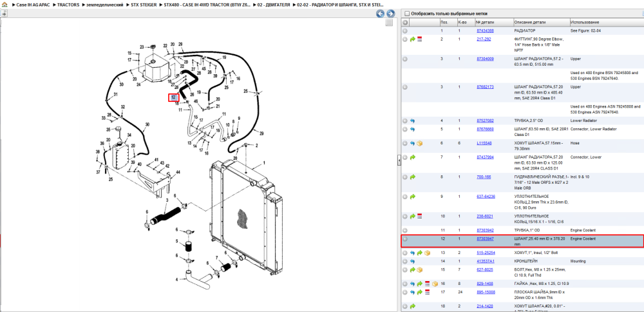The width and height of the screenshot is (644, 312).
Task: Select 'Lower Radiator' usage cell
Action: [582, 121]
